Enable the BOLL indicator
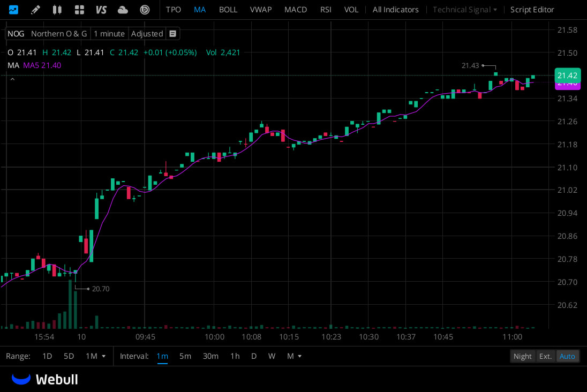This screenshot has width=587, height=392. [x=228, y=10]
